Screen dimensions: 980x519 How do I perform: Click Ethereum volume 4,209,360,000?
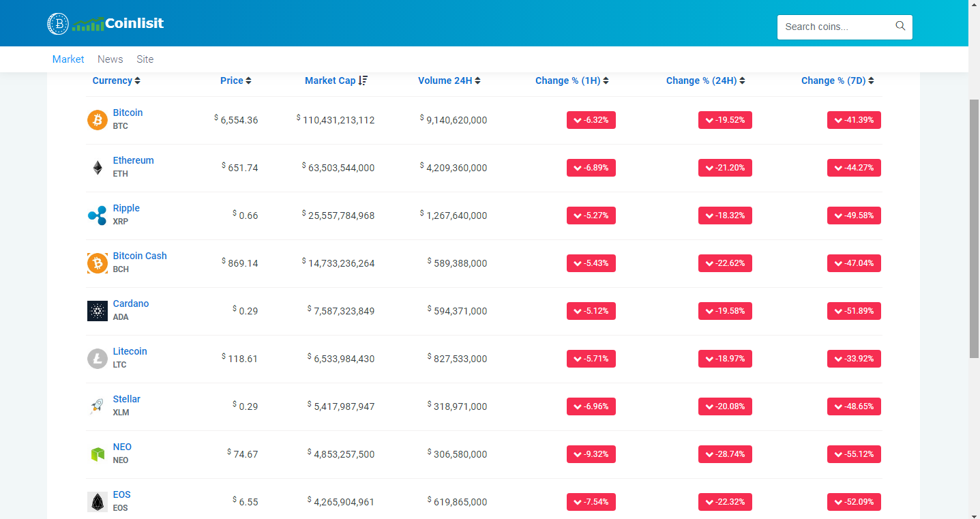click(x=454, y=168)
